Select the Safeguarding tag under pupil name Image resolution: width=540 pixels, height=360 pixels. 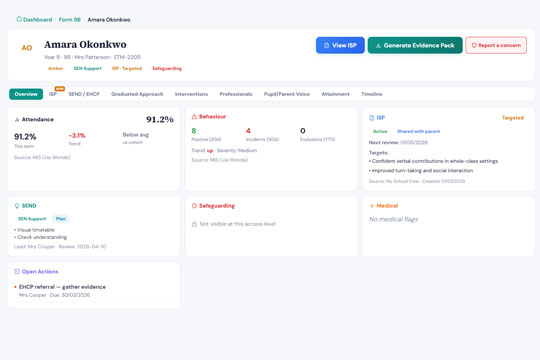click(x=167, y=68)
